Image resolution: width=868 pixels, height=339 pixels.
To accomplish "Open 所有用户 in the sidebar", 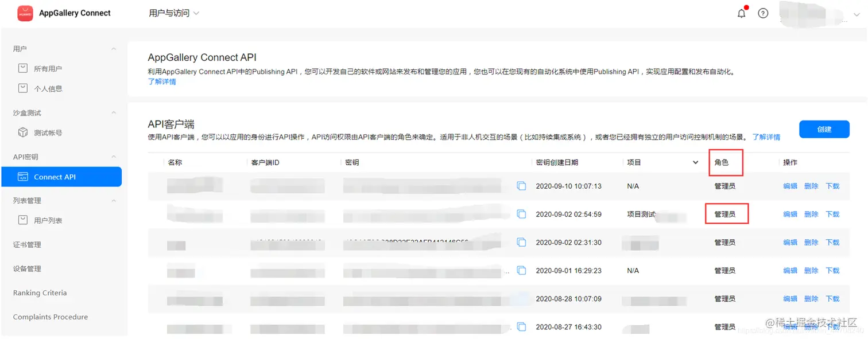I will 48,69.
